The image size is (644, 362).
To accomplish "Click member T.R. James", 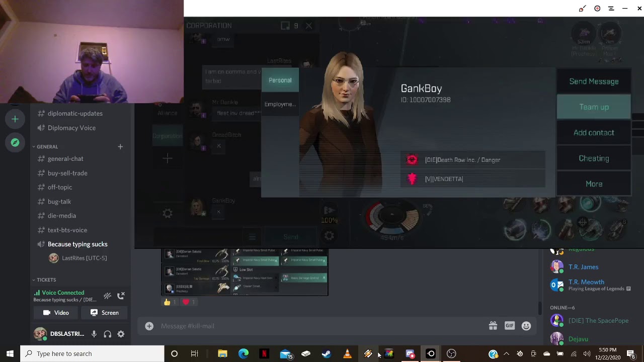I will 584,267.
